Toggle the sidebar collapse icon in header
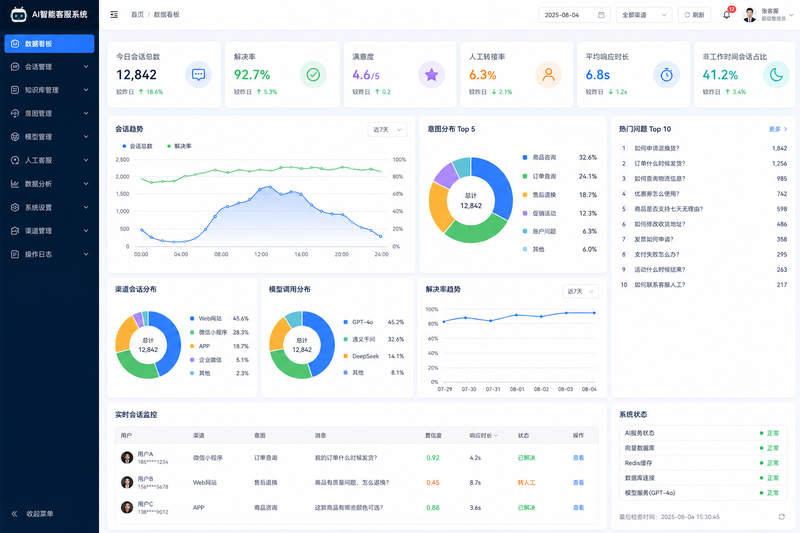Screen dimensions: 800x533 114,15
